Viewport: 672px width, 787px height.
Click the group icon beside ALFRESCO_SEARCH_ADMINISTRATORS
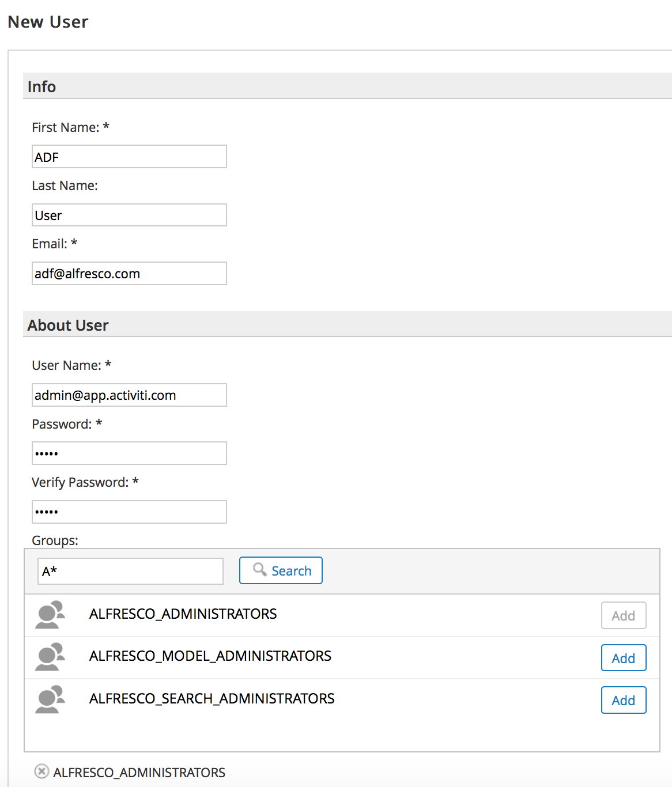coord(50,699)
